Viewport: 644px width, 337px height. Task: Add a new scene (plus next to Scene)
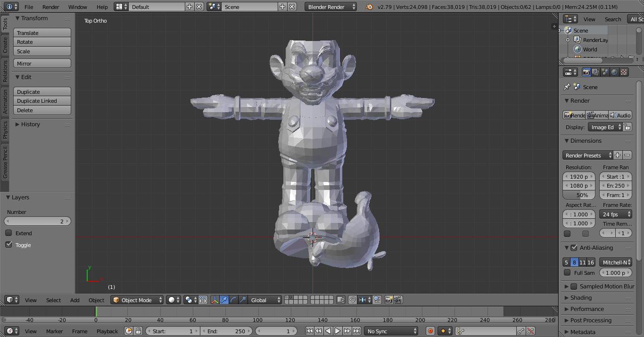click(282, 7)
